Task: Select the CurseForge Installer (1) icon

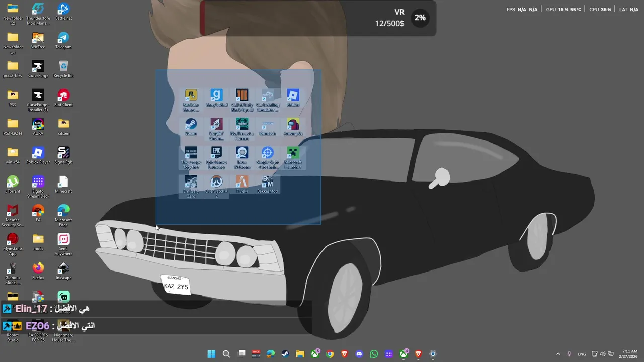Action: coord(38,101)
